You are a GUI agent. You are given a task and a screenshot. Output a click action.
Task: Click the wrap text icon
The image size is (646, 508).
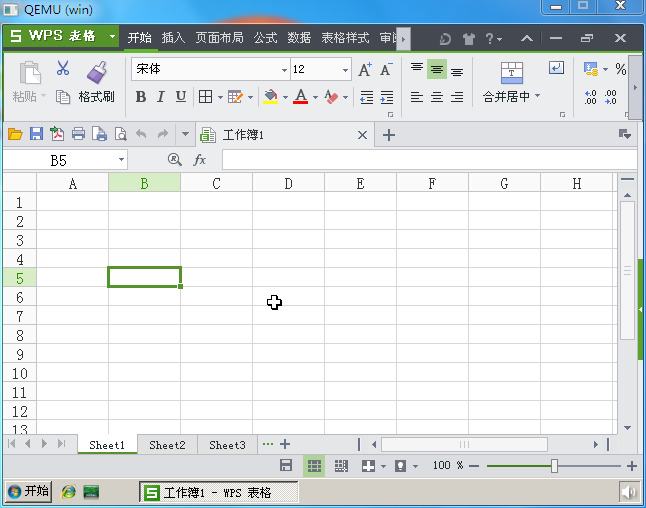pyautogui.click(x=556, y=68)
